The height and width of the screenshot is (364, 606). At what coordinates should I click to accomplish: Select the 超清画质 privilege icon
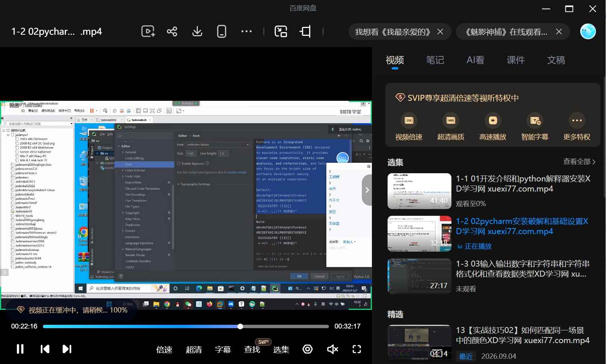tap(451, 120)
